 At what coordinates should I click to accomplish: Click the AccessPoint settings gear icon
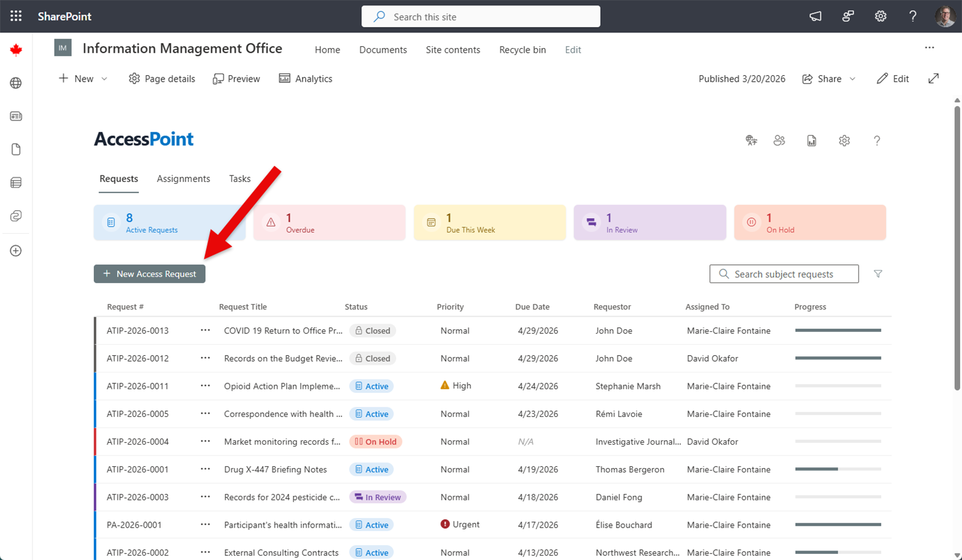click(844, 141)
